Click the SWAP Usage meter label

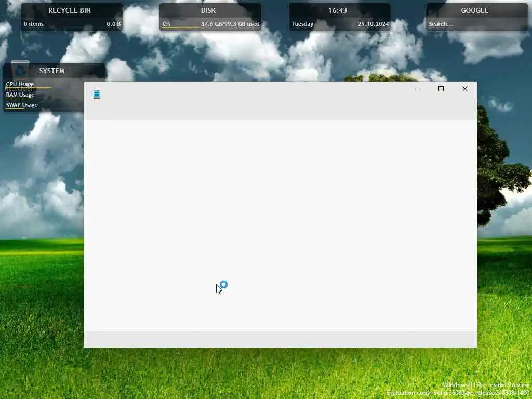coord(22,105)
